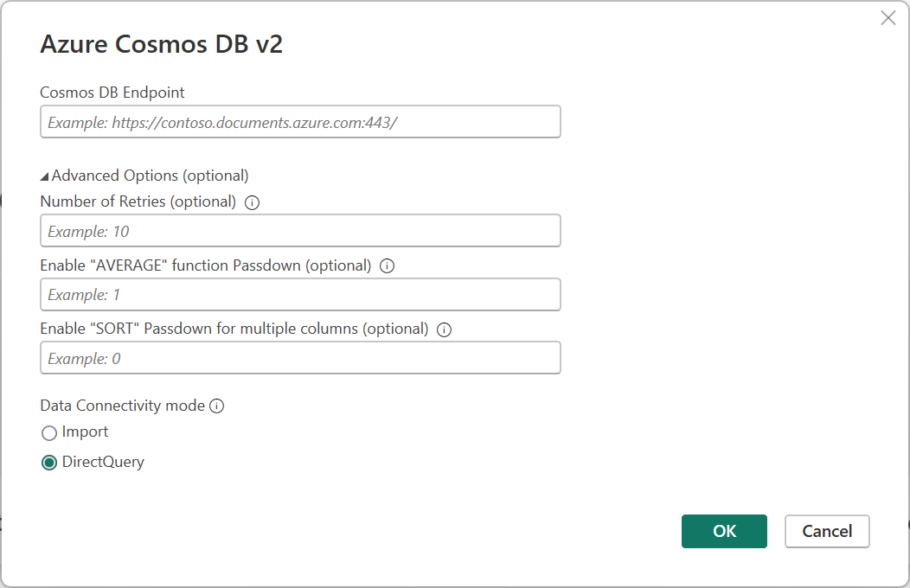910x588 pixels.
Task: Click the AVERAGE function Passdown text field
Action: [300, 294]
